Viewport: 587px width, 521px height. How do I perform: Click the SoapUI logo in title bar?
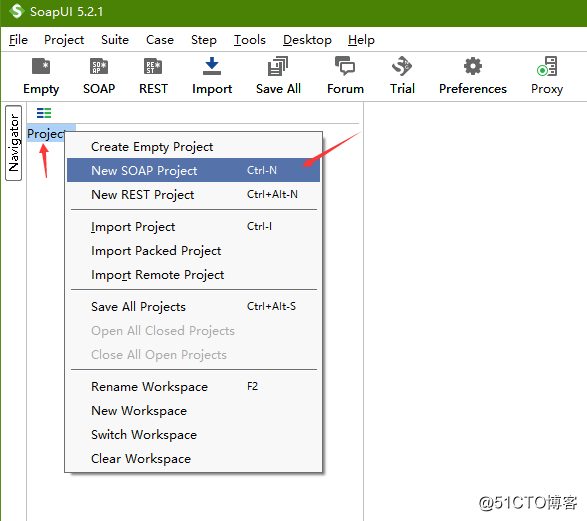coord(16,11)
